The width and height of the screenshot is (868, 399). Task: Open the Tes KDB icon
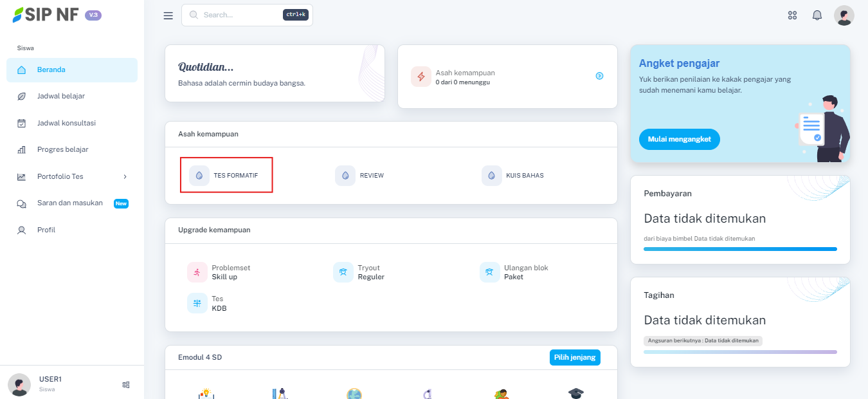click(x=197, y=303)
